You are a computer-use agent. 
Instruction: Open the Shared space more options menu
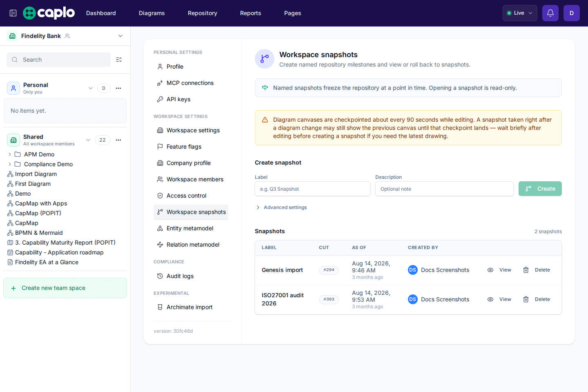[x=118, y=140]
